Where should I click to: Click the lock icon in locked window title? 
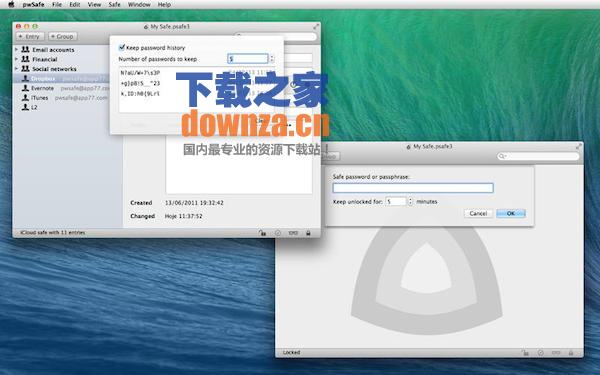point(408,147)
